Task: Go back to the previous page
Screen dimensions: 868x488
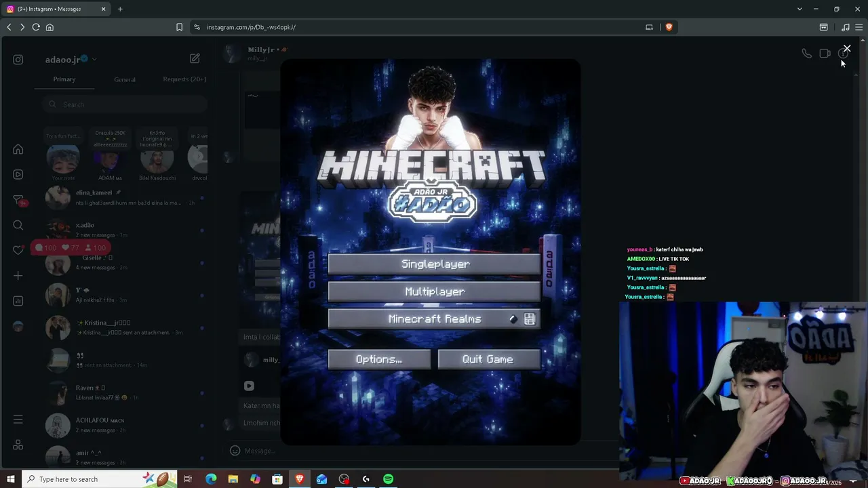Action: [x=9, y=27]
